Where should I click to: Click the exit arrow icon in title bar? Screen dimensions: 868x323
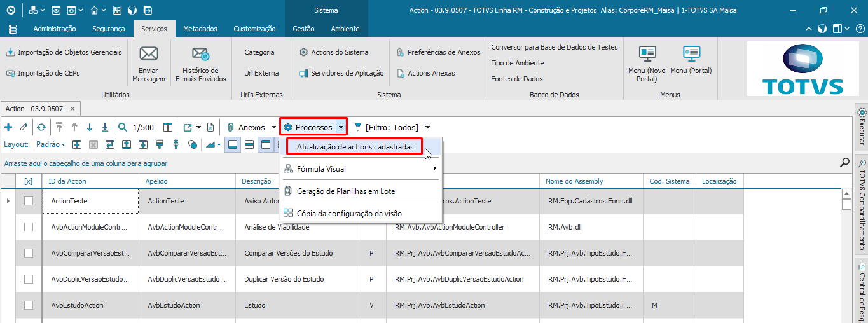tap(146, 10)
